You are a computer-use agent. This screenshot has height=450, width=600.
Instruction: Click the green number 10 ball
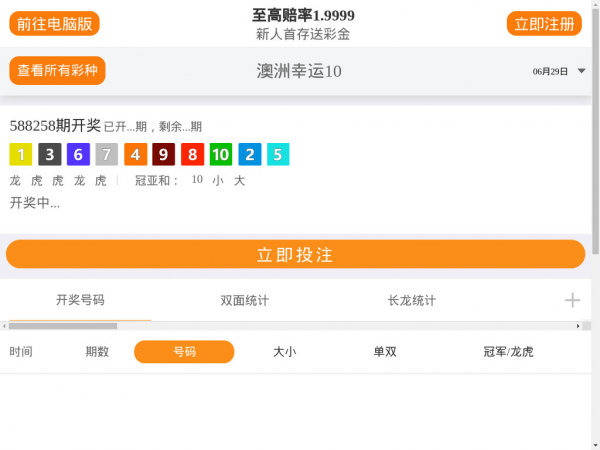[x=221, y=155]
